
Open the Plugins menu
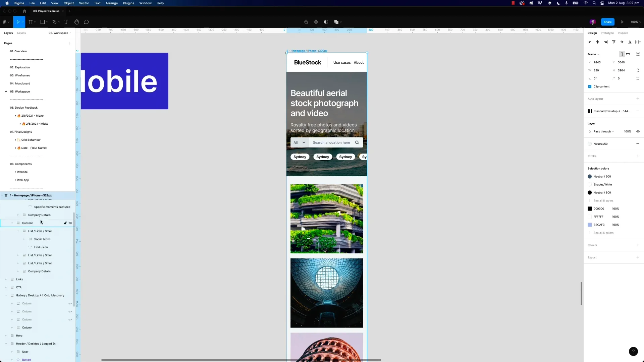(x=128, y=3)
